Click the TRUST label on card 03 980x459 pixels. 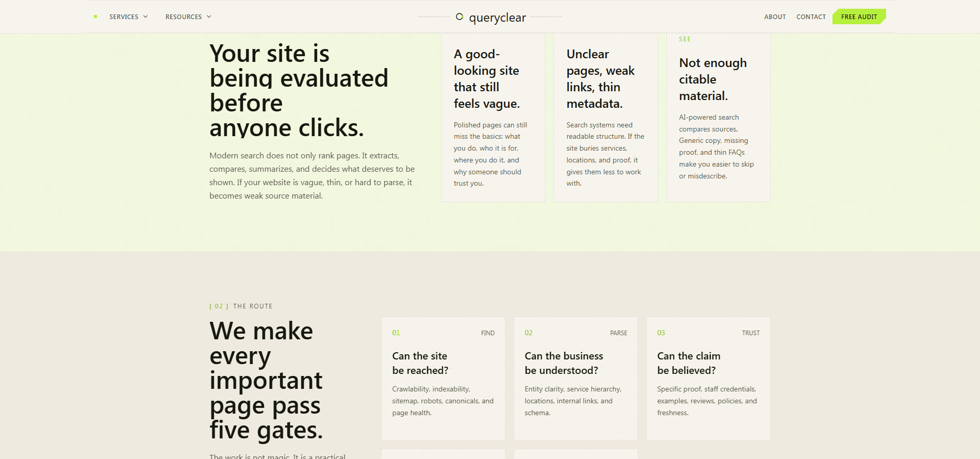[x=751, y=333]
